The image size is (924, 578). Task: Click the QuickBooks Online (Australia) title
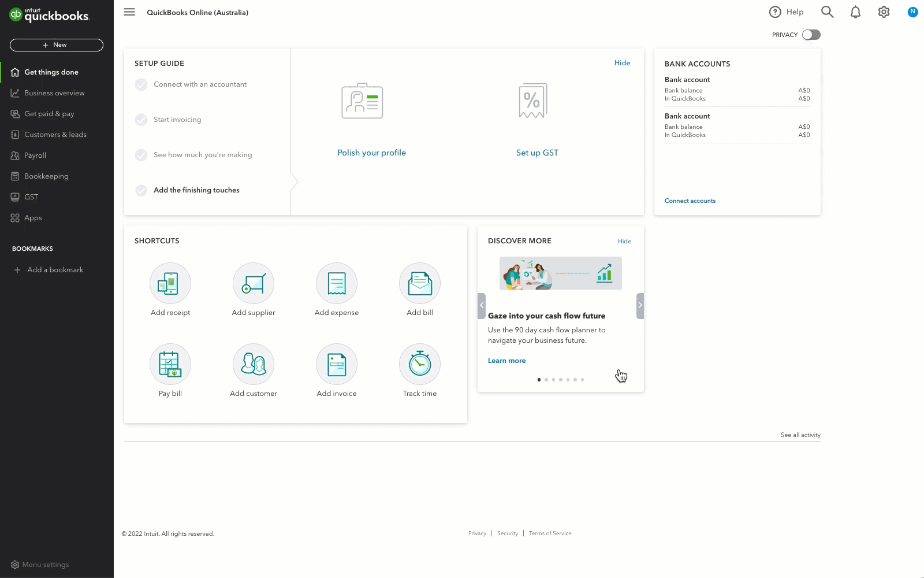(x=198, y=12)
